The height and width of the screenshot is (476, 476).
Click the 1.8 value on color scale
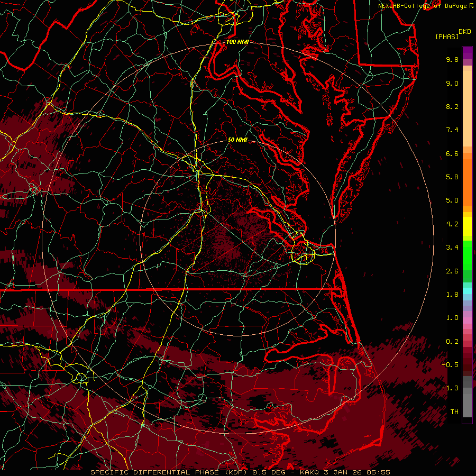(452, 295)
